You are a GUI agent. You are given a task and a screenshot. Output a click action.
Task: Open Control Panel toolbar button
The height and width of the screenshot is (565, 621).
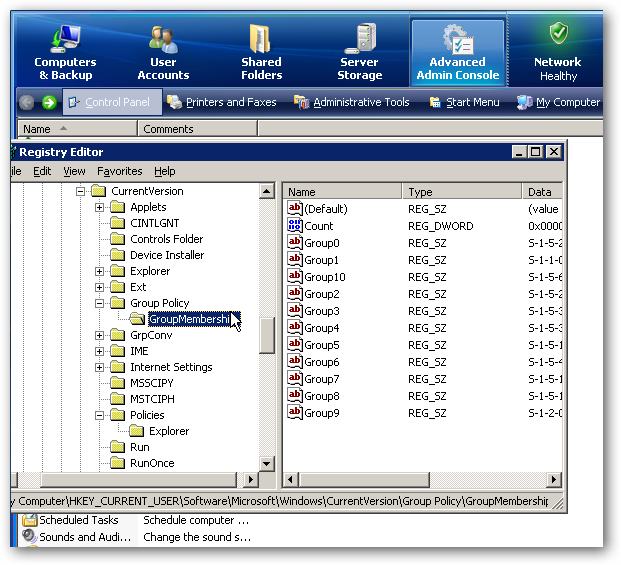click(112, 102)
